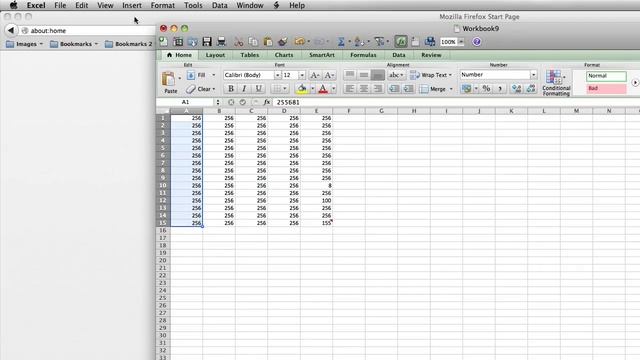Click the AutoSum sigma icon
The height and width of the screenshot is (360, 640).
pos(341,42)
